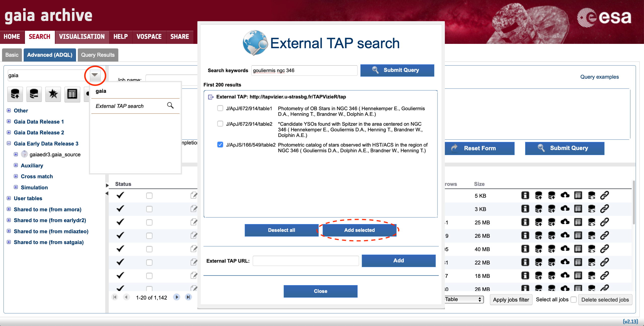
Task: Select second job row checkbox
Action: pos(149,209)
